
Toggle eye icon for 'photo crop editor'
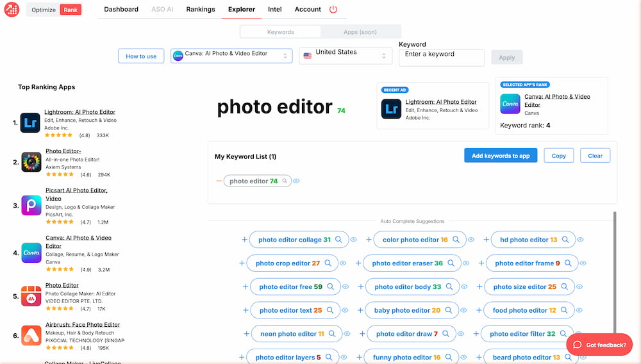tap(343, 263)
